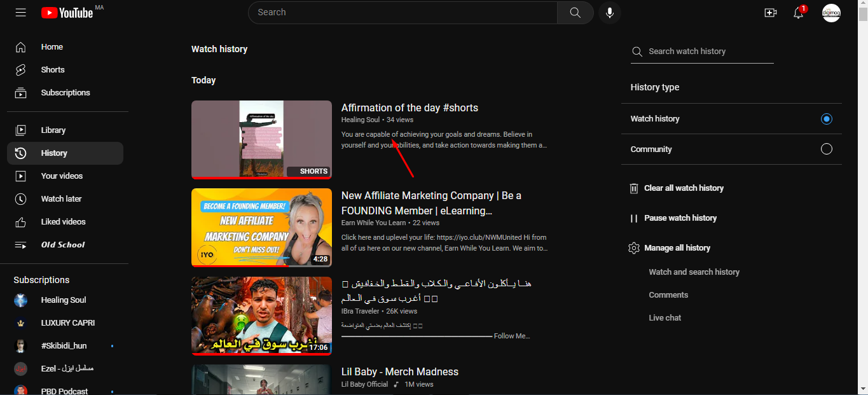Start voice search with microphone
Viewport: 868px width, 395px height.
610,13
